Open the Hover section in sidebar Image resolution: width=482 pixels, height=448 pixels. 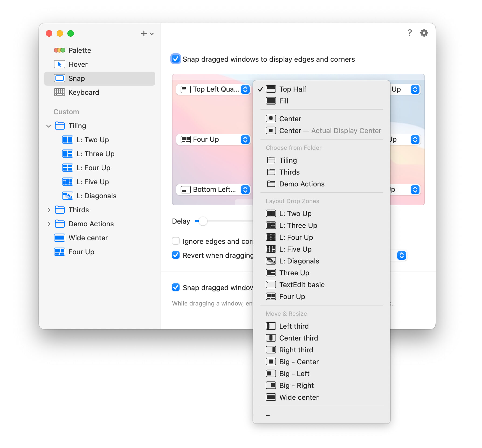tap(59, 64)
